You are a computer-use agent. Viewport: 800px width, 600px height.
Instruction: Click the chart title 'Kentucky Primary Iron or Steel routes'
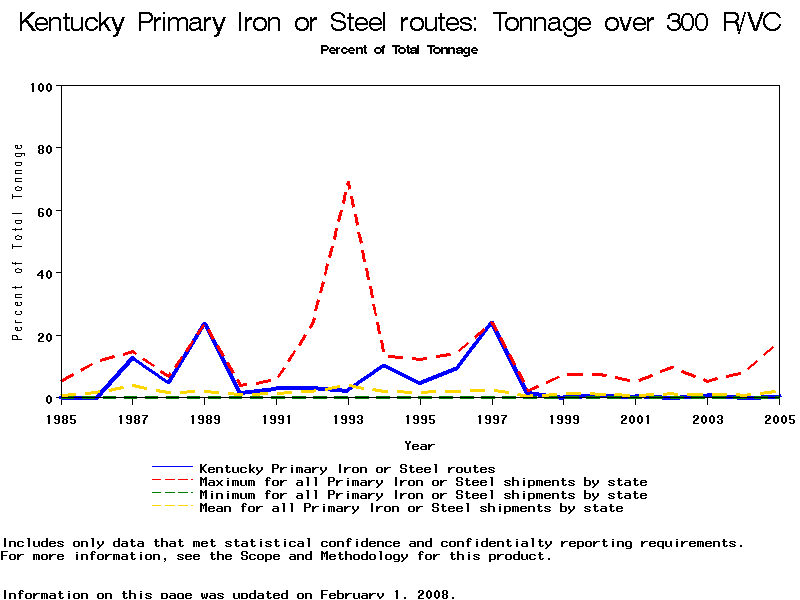point(400,23)
